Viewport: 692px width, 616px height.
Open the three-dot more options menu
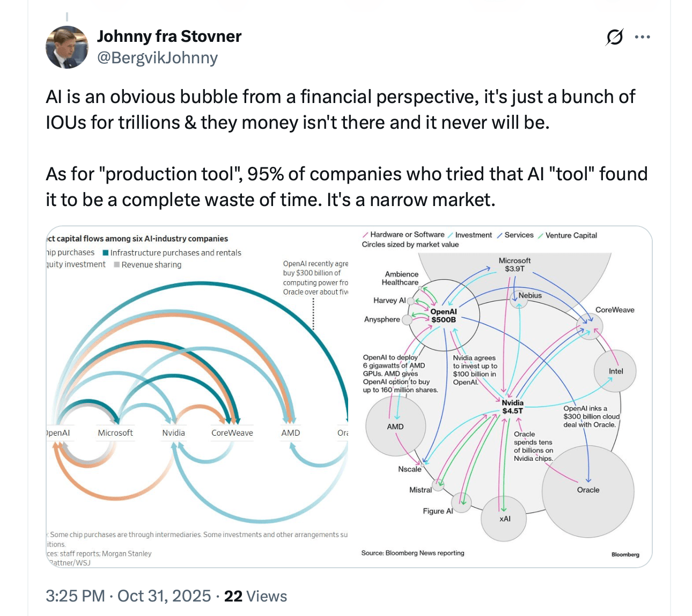pyautogui.click(x=642, y=37)
